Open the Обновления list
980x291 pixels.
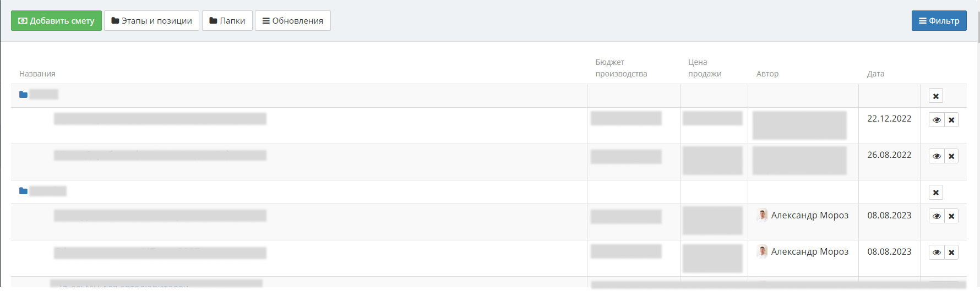pos(292,21)
